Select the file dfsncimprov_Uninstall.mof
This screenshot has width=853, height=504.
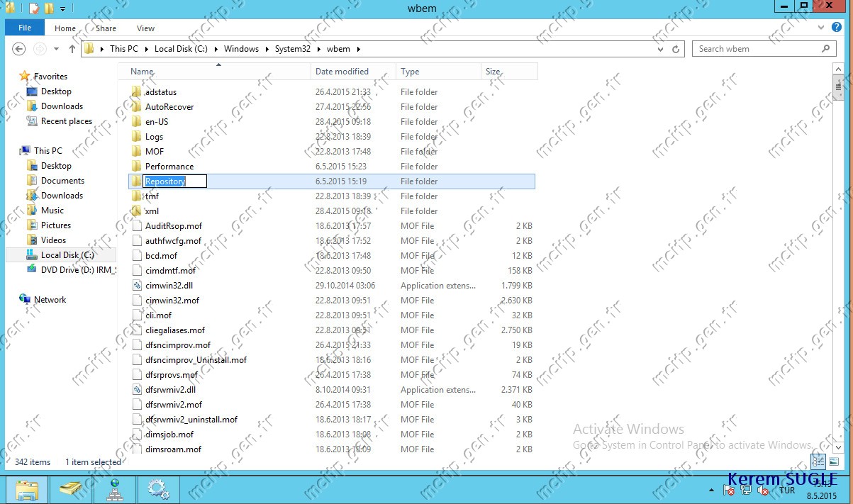point(196,360)
